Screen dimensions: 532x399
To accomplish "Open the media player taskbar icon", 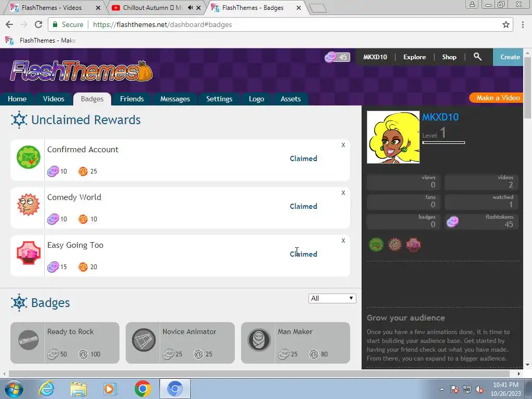I will pyautogui.click(x=110, y=389).
